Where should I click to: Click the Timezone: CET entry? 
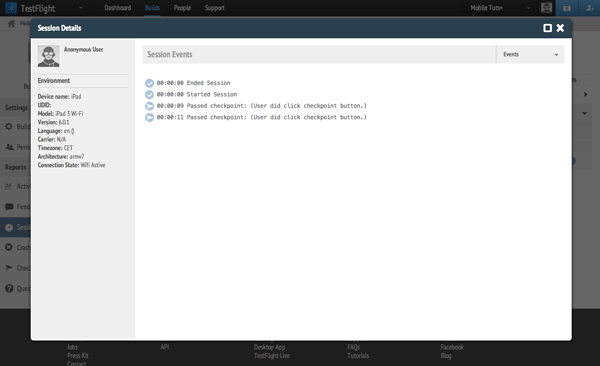(x=55, y=148)
